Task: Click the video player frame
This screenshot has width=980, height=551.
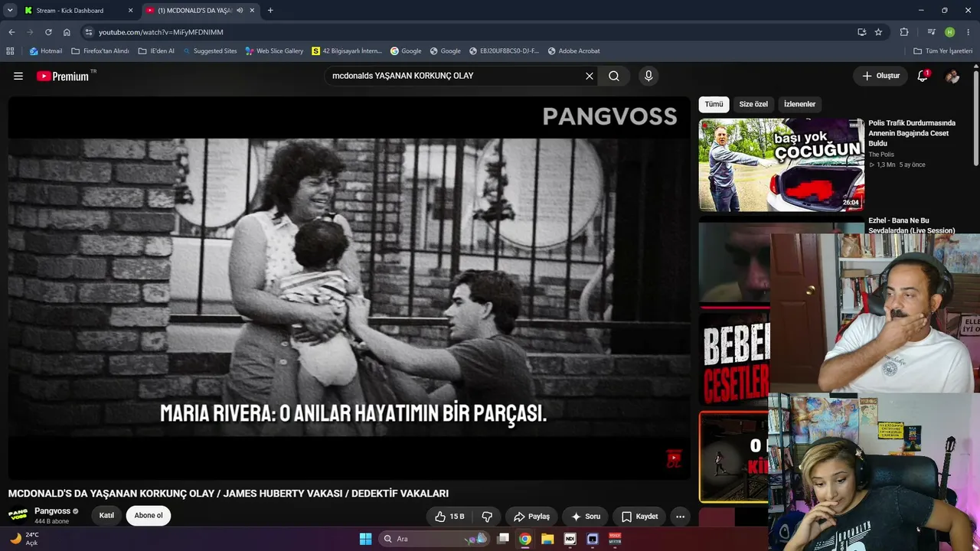Action: [x=349, y=288]
